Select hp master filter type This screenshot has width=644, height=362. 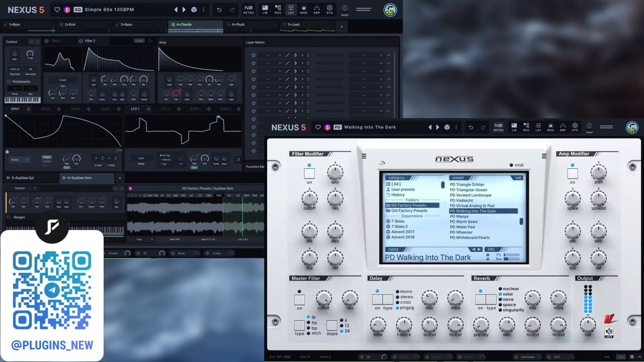312,323
